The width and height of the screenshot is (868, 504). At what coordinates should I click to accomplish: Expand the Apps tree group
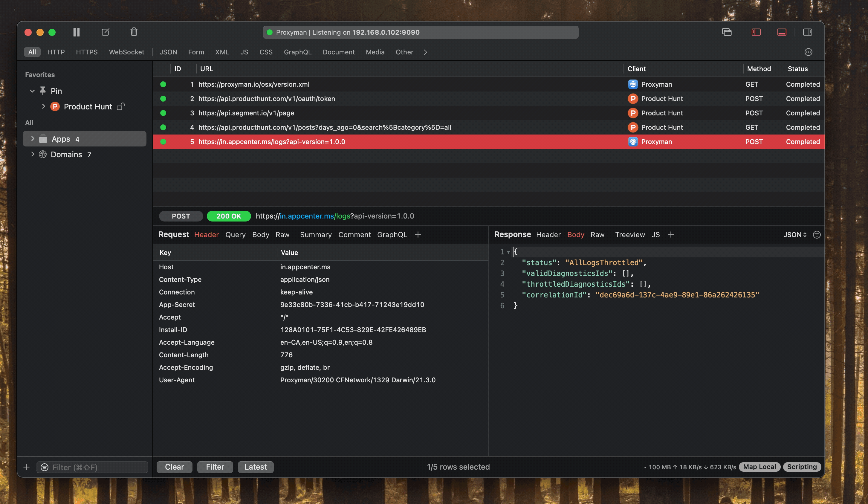pyautogui.click(x=33, y=138)
